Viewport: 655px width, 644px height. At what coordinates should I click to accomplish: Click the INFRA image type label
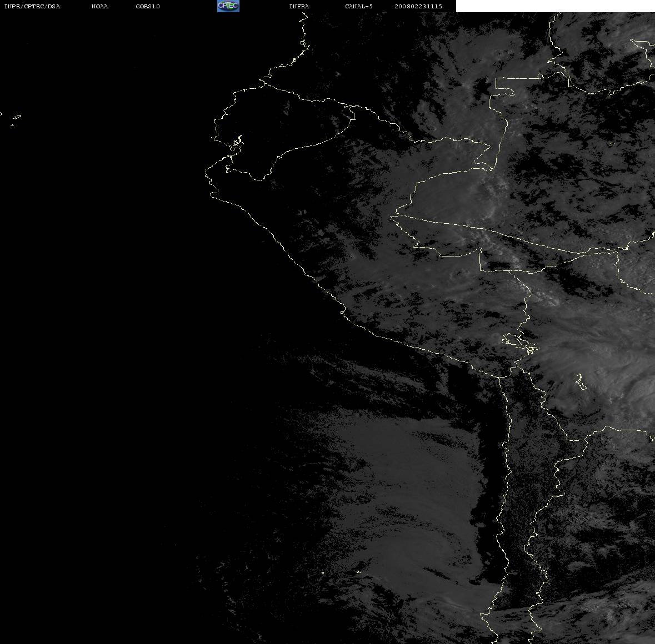[x=299, y=6]
